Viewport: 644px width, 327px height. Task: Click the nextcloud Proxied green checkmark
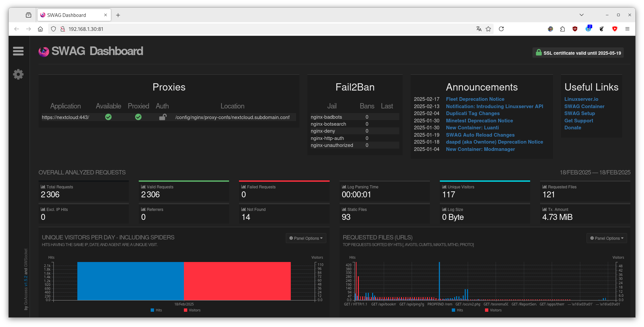pos(138,117)
